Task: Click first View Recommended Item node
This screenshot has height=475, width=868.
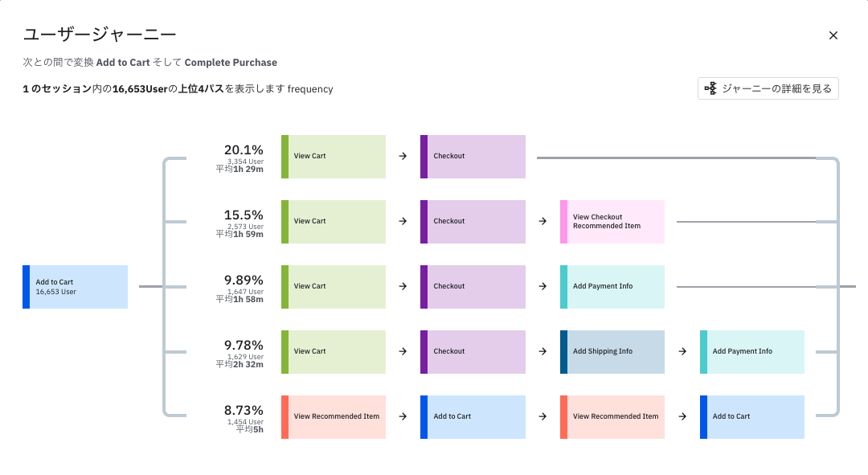Action: point(334,417)
